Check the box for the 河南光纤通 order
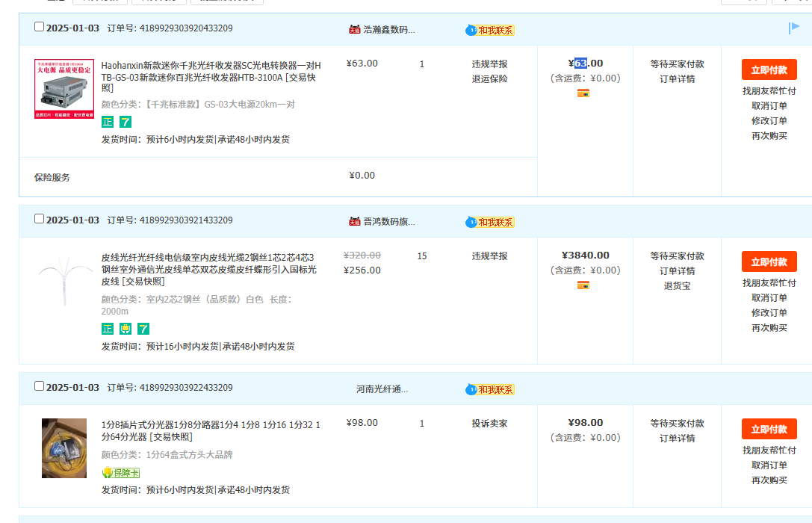The height and width of the screenshot is (523, 812). [40, 386]
